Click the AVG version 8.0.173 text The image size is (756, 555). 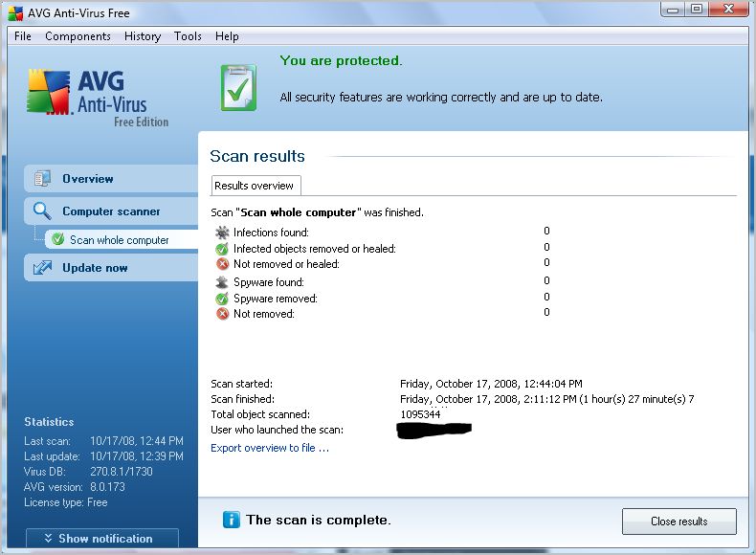point(75,487)
